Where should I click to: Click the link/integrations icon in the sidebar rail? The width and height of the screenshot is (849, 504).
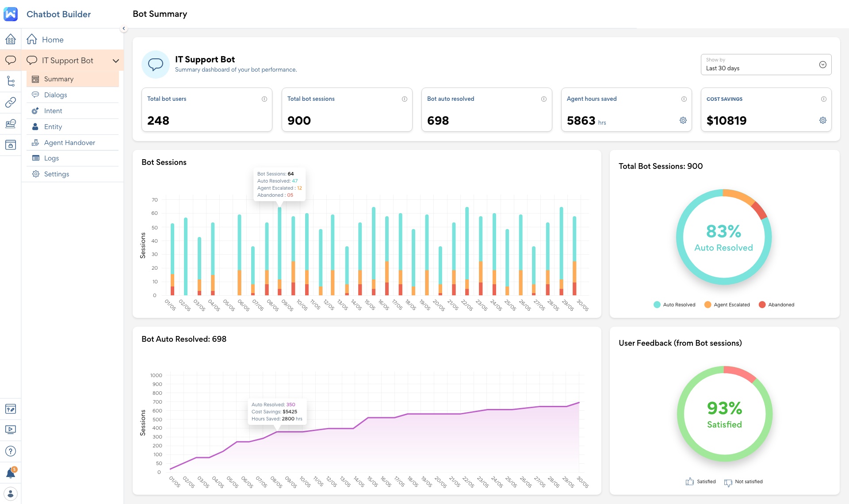pyautogui.click(x=11, y=102)
